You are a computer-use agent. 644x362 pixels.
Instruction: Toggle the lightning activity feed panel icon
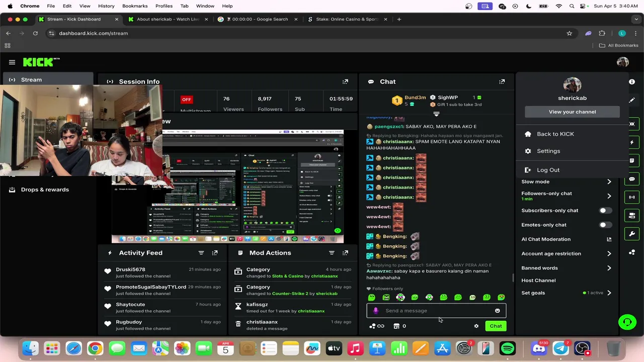tap(632, 142)
